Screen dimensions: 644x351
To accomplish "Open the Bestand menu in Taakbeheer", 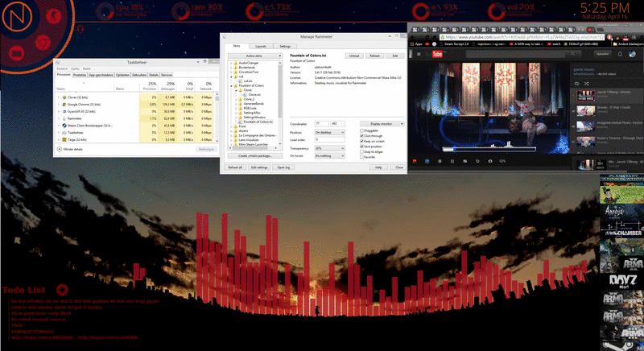I will click(62, 68).
